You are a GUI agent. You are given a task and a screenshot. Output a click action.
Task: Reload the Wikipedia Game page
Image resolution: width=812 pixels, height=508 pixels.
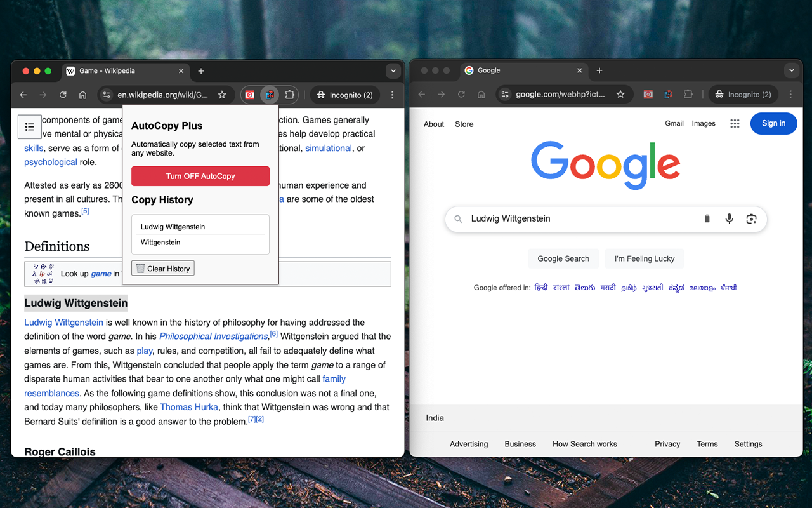pyautogui.click(x=63, y=95)
